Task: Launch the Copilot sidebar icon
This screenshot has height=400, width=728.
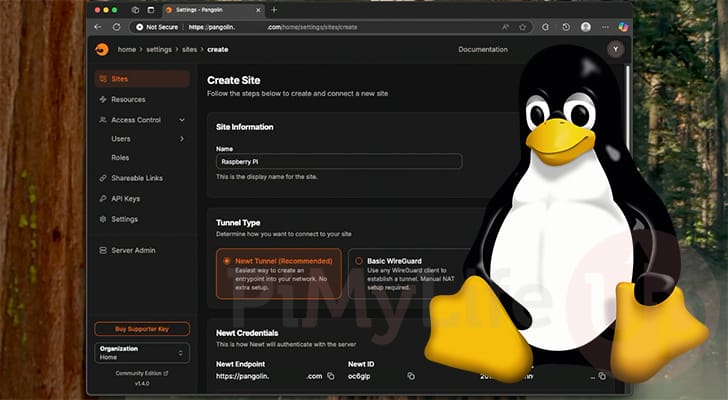Action: click(623, 27)
